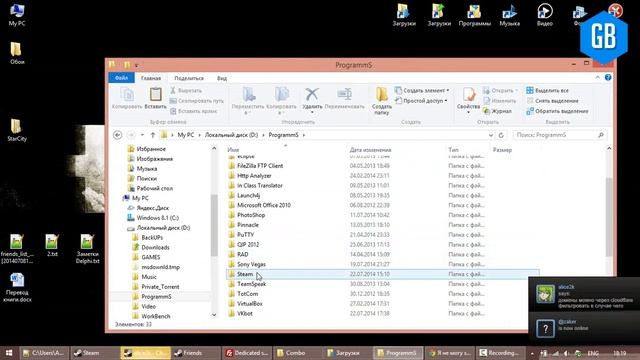Viewport: 640px width, 360px height.
Task: Select the Sony Vegas folder
Action: tap(251, 264)
